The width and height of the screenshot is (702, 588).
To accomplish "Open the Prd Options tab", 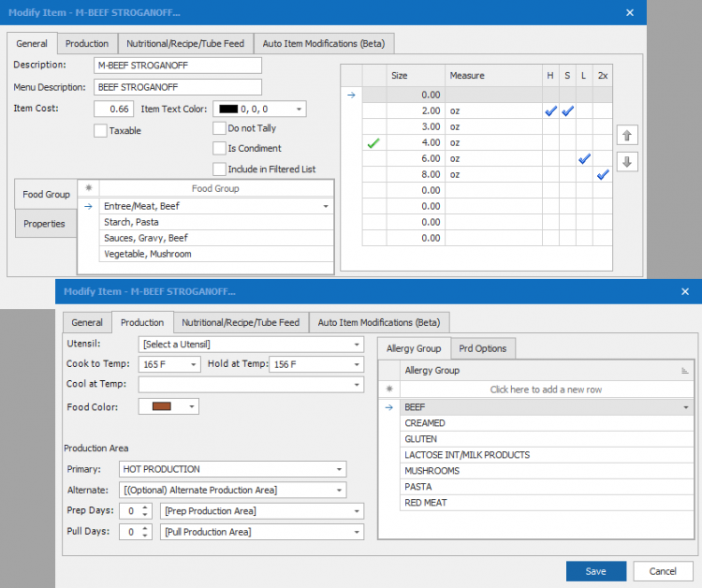I will coord(482,348).
